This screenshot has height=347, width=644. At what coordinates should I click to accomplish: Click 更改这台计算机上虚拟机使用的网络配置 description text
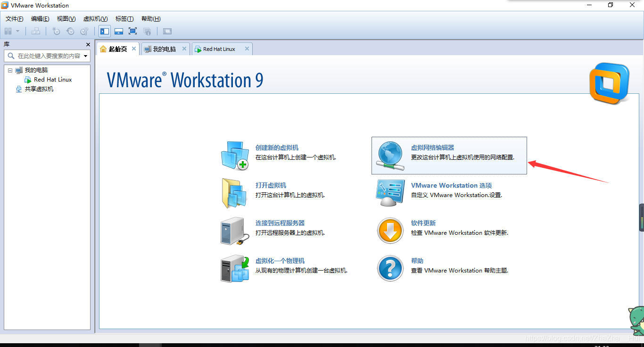(462, 157)
